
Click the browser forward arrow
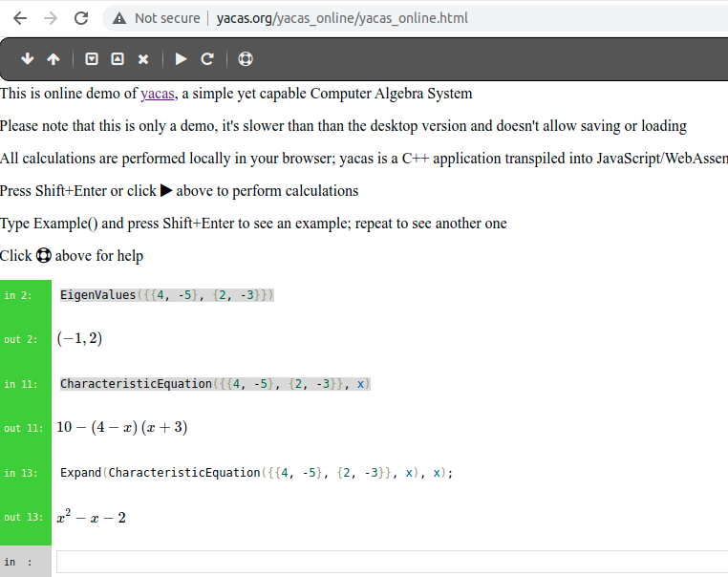point(51,18)
